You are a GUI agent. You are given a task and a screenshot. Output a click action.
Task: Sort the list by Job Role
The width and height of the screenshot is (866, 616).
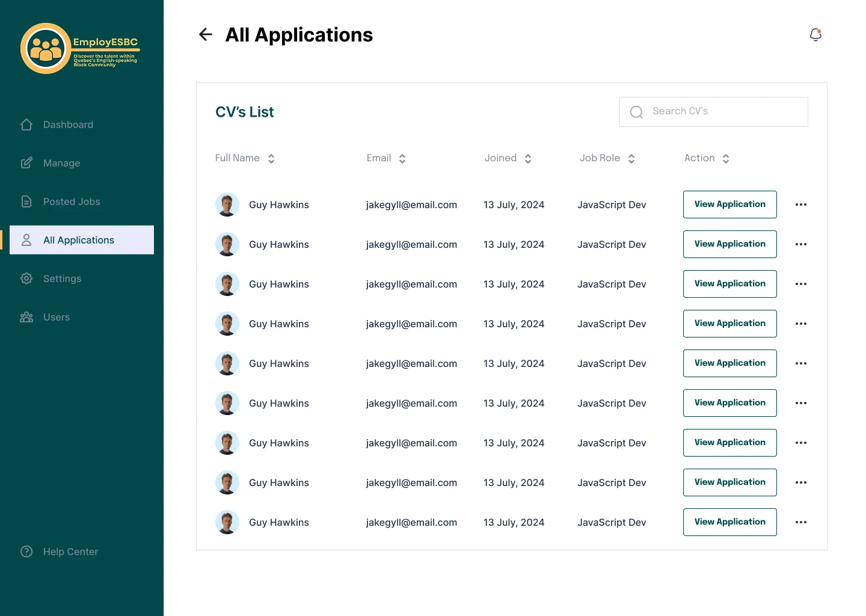[x=631, y=159]
